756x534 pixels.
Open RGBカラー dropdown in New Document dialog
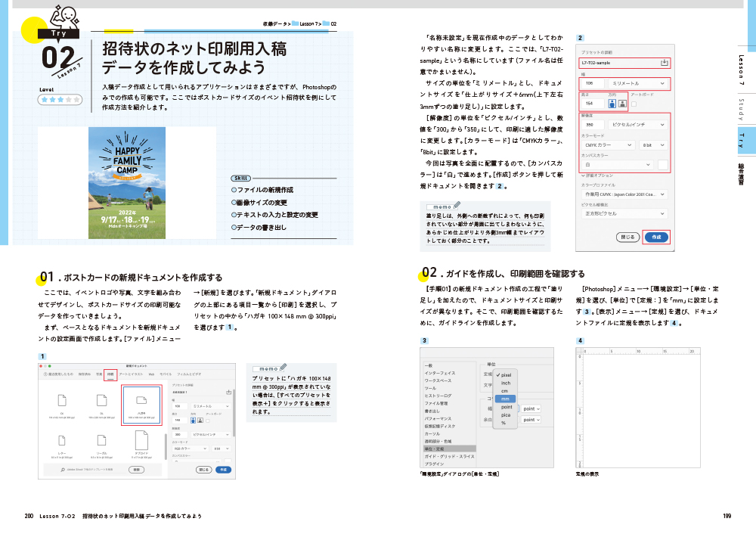[x=191, y=449]
